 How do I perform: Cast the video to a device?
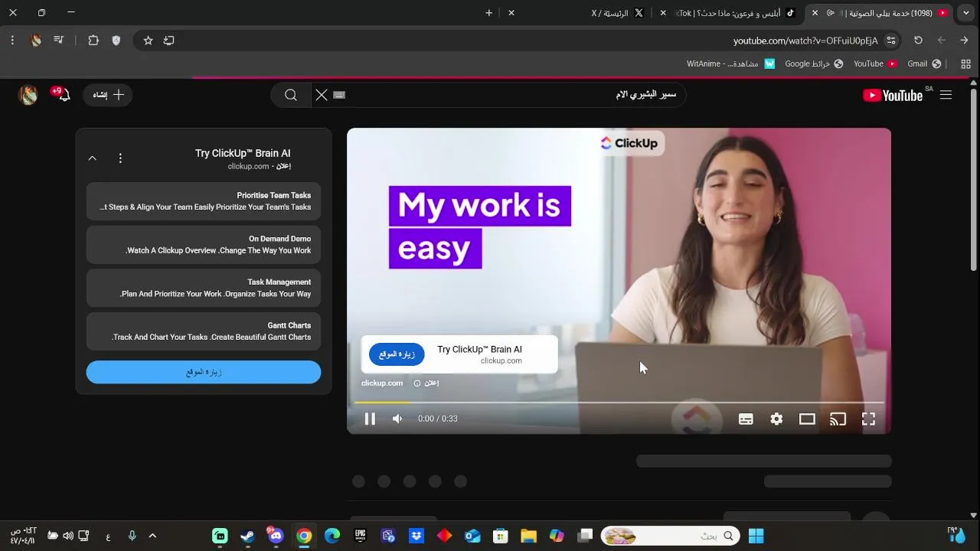click(838, 419)
